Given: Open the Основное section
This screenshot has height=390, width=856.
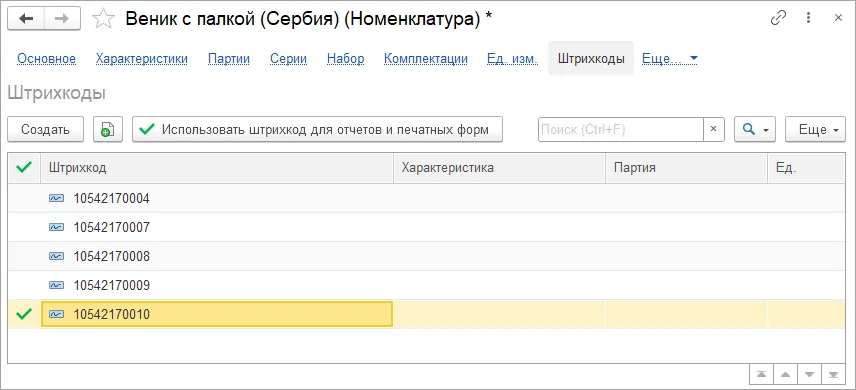Looking at the screenshot, I should point(46,58).
